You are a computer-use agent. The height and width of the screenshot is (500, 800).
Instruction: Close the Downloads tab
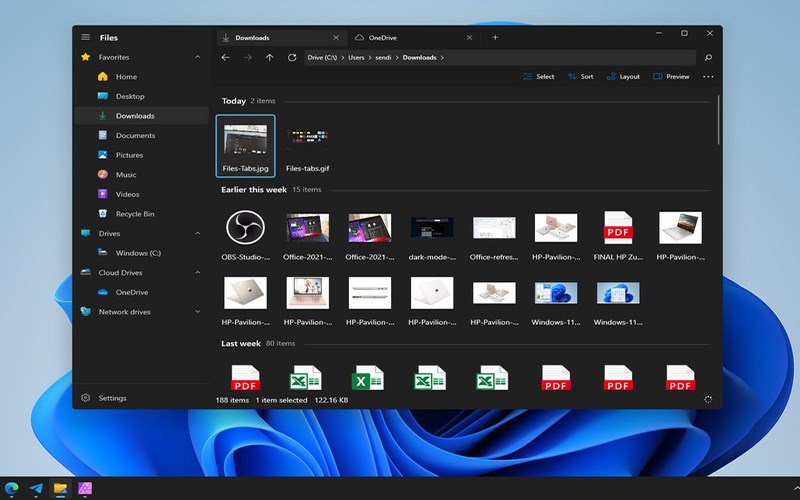coord(336,37)
